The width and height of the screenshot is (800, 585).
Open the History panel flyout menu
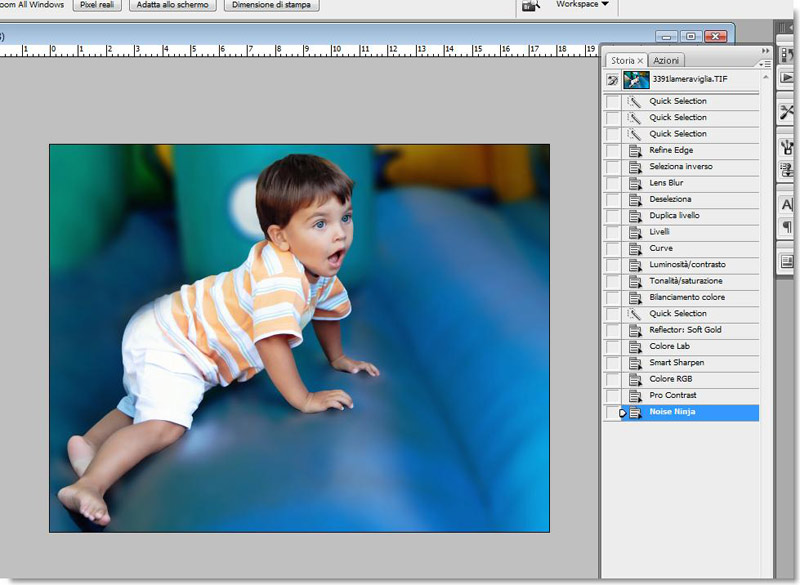[765, 63]
